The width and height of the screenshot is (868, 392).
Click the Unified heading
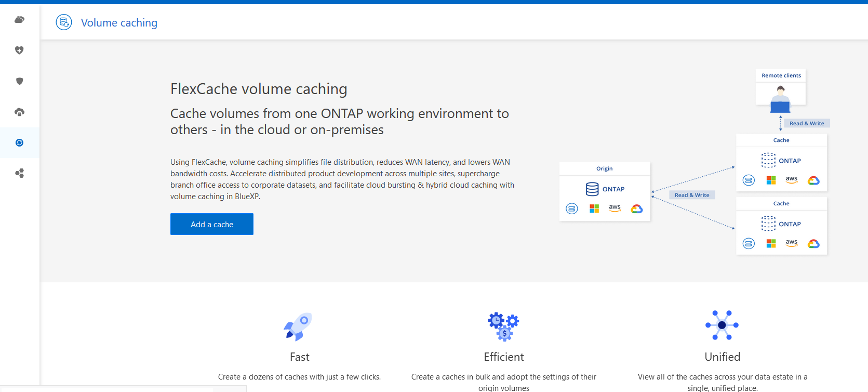[x=722, y=357]
